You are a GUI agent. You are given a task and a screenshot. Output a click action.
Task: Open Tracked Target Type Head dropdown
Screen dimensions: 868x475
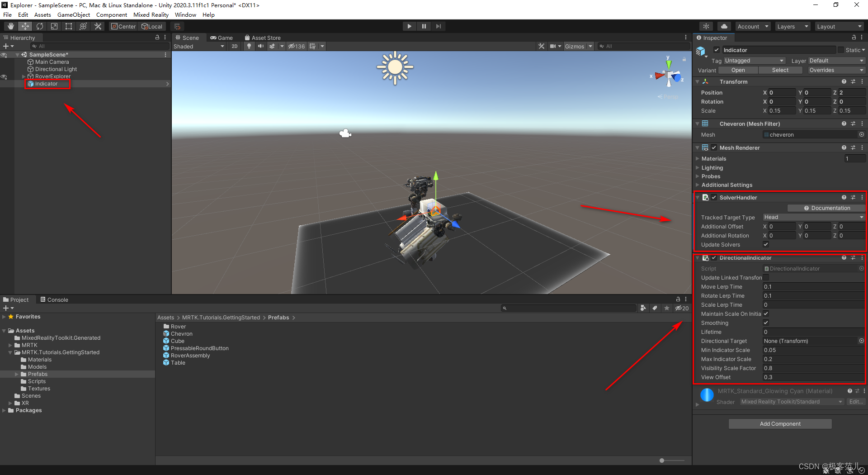click(813, 217)
